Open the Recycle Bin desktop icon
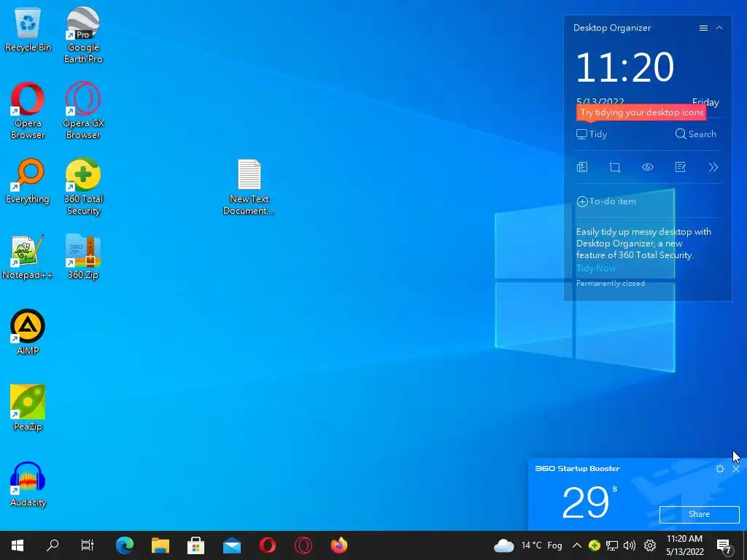The height and width of the screenshot is (560, 747). pyautogui.click(x=28, y=31)
